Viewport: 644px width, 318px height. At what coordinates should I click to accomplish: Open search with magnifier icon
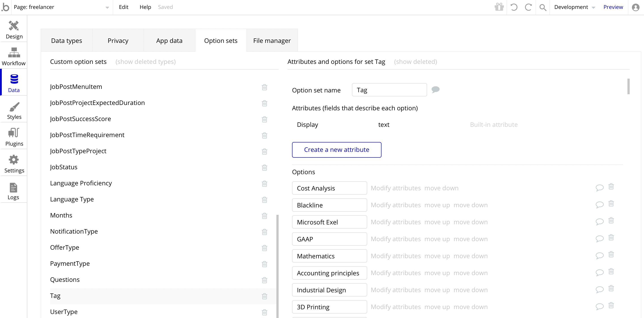(x=542, y=7)
